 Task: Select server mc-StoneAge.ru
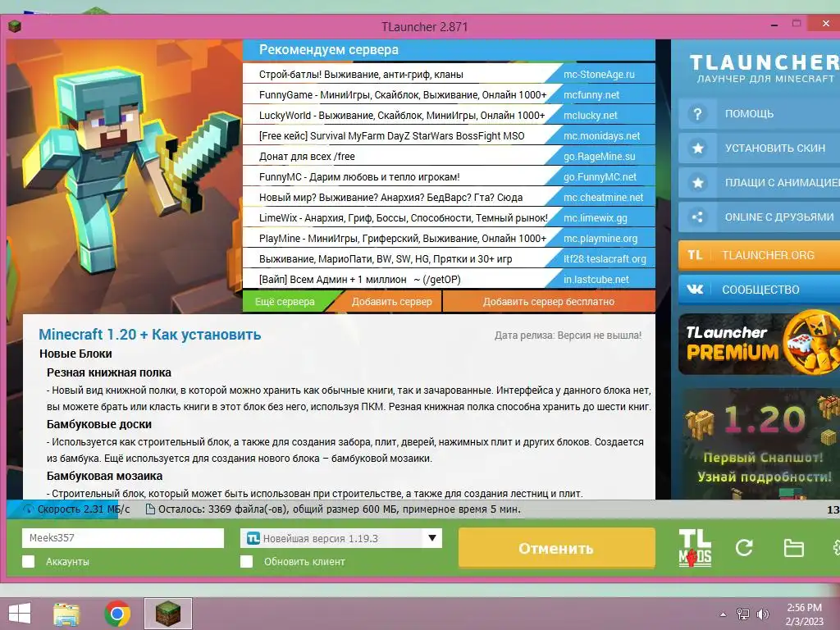click(x=599, y=75)
